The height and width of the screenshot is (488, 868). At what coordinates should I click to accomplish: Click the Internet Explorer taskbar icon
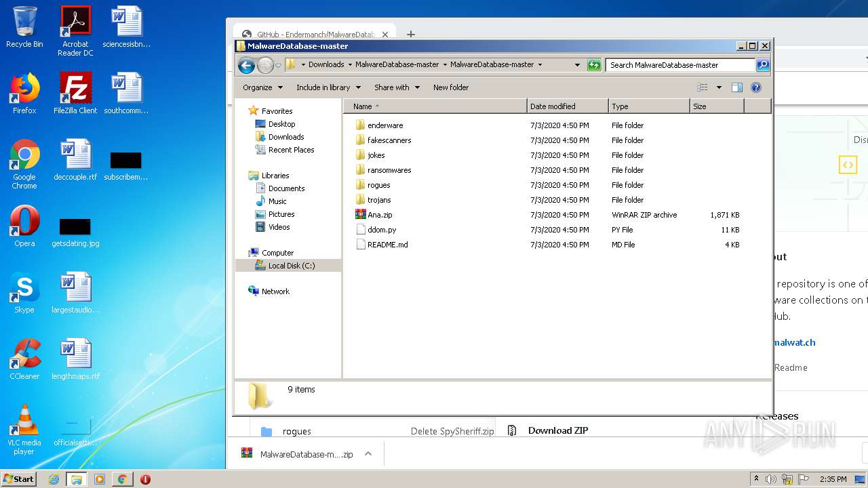point(54,479)
